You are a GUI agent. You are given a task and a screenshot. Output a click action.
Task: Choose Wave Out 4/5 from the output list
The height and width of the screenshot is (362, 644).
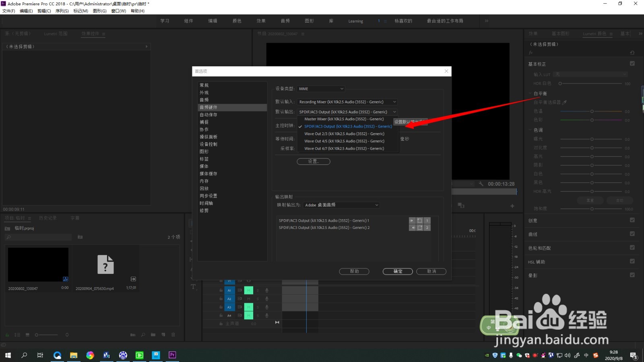click(344, 141)
